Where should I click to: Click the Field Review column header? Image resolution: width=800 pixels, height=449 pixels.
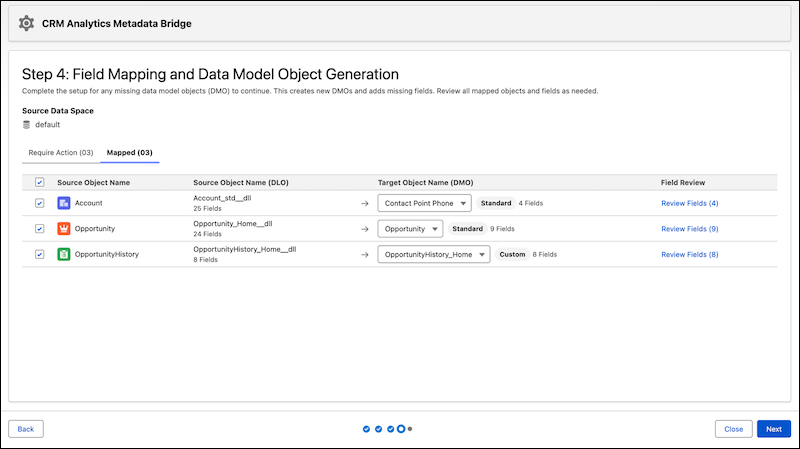pos(683,182)
